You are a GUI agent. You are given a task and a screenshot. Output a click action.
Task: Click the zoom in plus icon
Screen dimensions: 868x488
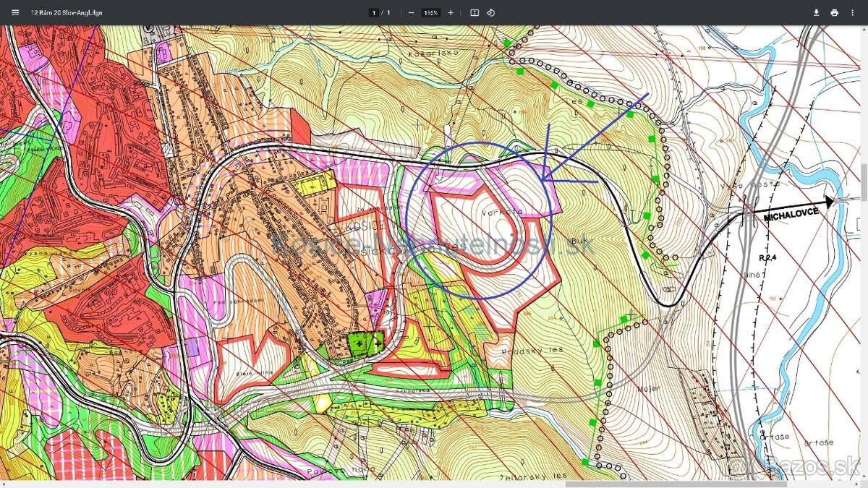tap(451, 12)
